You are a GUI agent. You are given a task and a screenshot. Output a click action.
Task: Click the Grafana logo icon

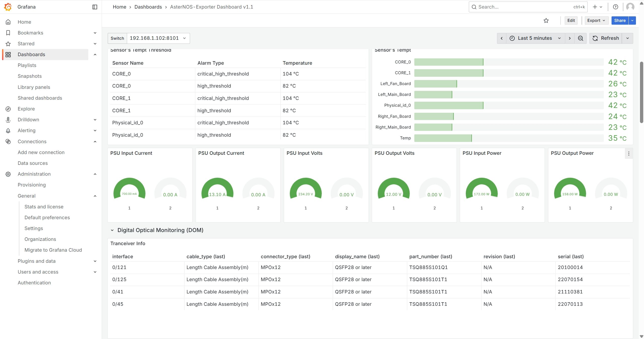click(8, 7)
